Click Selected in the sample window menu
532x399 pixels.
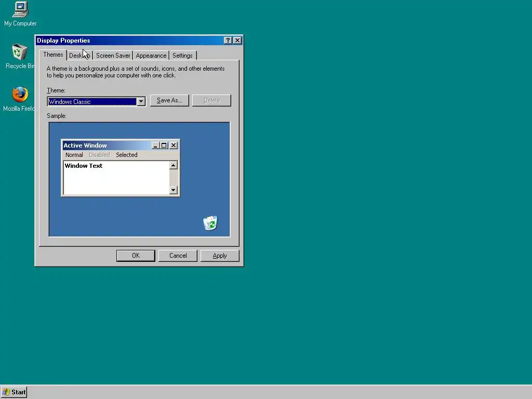coord(127,155)
